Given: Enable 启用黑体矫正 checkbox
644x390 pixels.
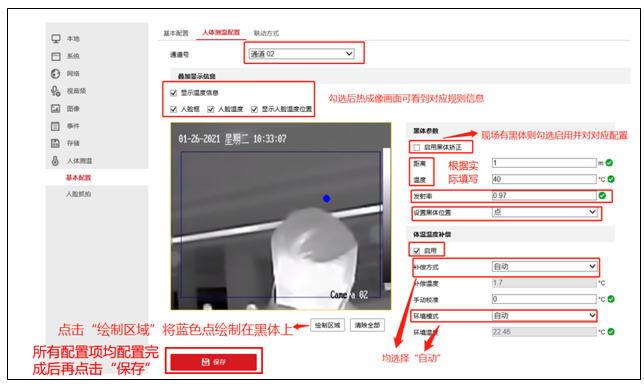Looking at the screenshot, I should coord(417,147).
